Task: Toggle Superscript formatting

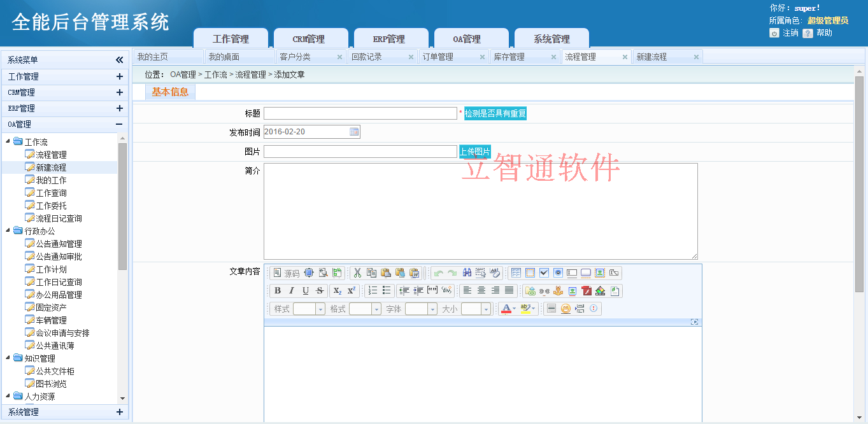Action: tap(352, 291)
